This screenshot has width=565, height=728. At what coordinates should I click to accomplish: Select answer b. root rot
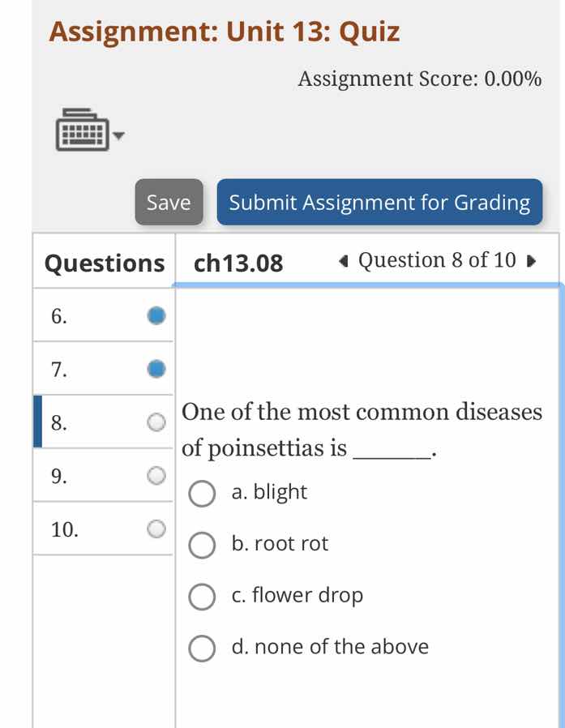pyautogui.click(x=202, y=545)
